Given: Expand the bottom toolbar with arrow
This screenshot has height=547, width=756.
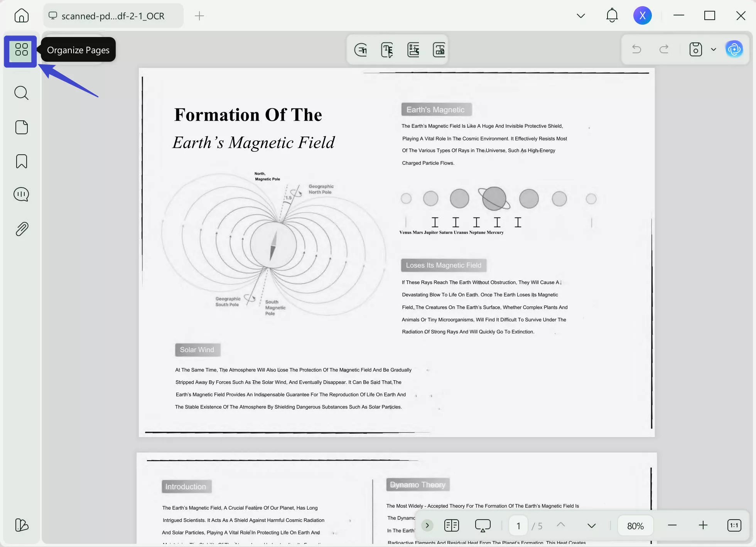Looking at the screenshot, I should [427, 525].
